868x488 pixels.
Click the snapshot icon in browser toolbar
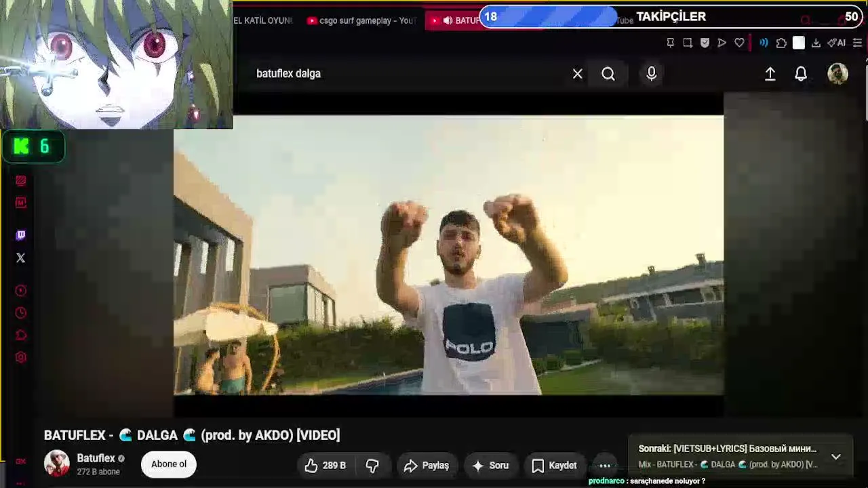tap(688, 43)
